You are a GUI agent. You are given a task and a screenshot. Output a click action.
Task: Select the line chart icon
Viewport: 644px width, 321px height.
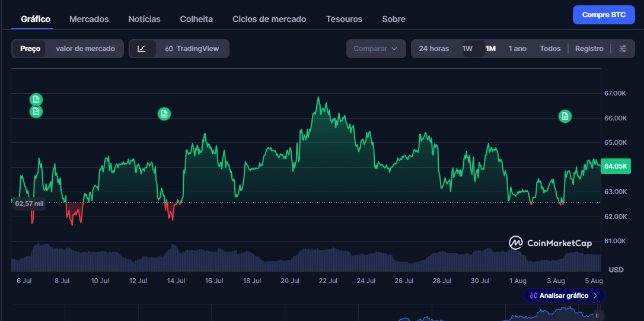[x=142, y=49]
